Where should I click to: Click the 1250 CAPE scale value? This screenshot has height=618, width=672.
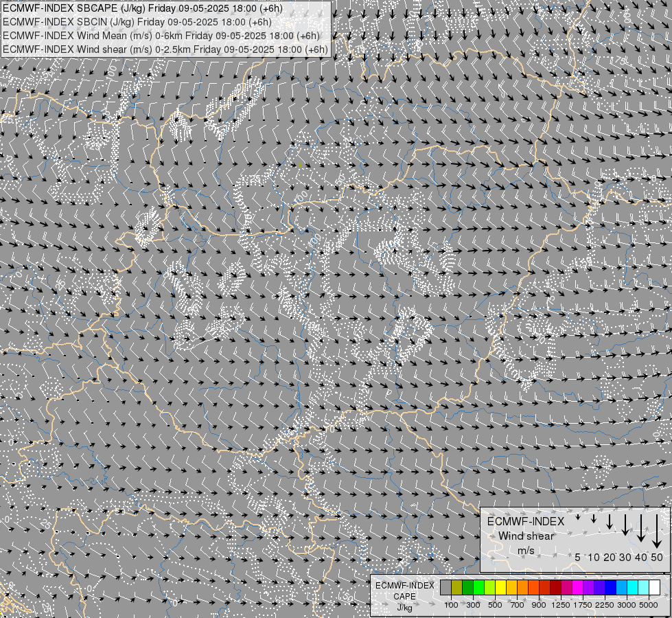[561, 605]
